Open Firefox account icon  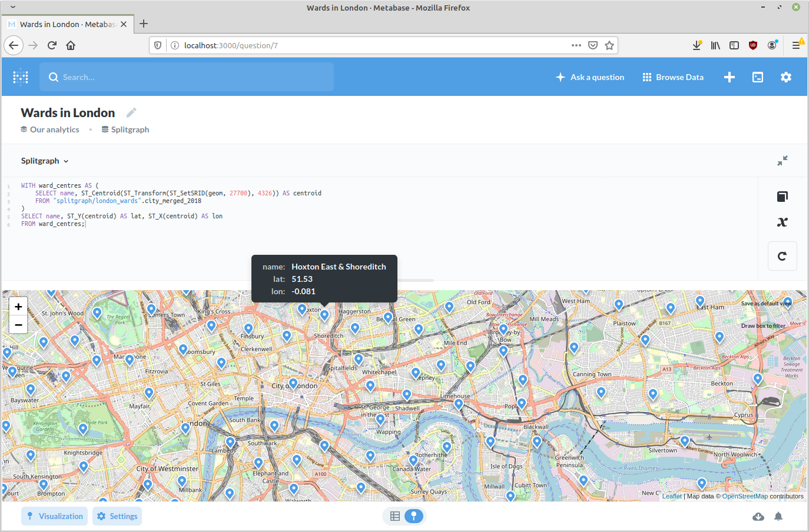(772, 45)
